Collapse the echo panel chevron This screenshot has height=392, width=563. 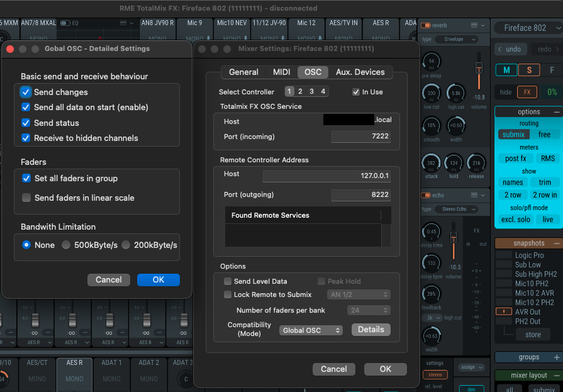point(483,195)
